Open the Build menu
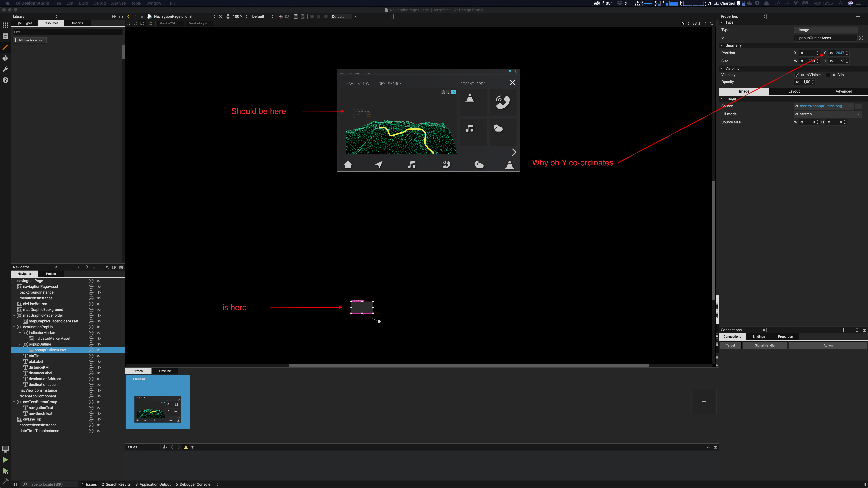Viewport: 868px width, 488px height. click(83, 3)
